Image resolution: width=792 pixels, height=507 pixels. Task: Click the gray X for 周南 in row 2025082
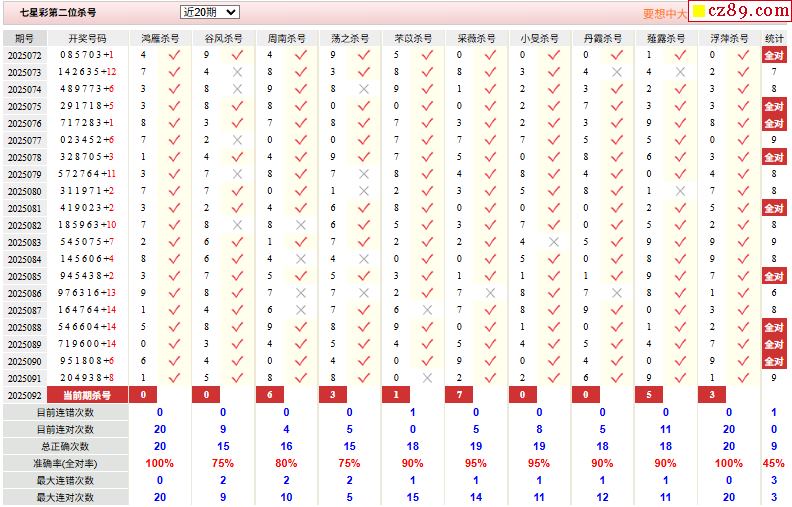pyautogui.click(x=301, y=225)
